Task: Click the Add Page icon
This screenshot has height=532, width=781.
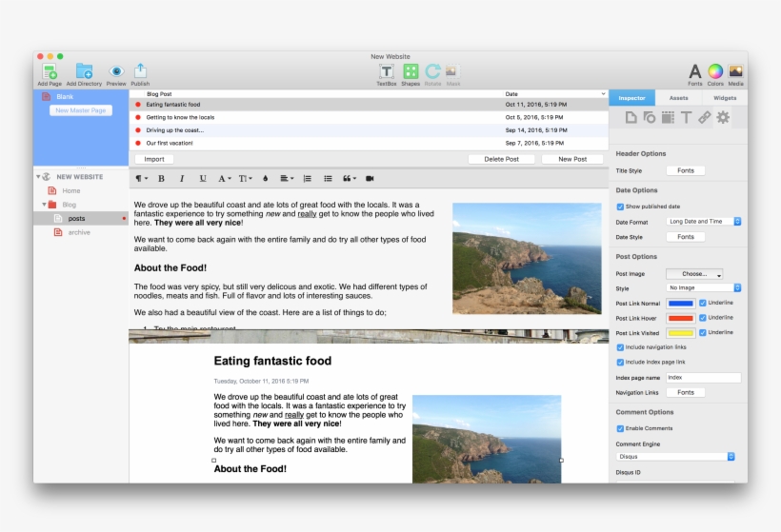Action: 50,71
